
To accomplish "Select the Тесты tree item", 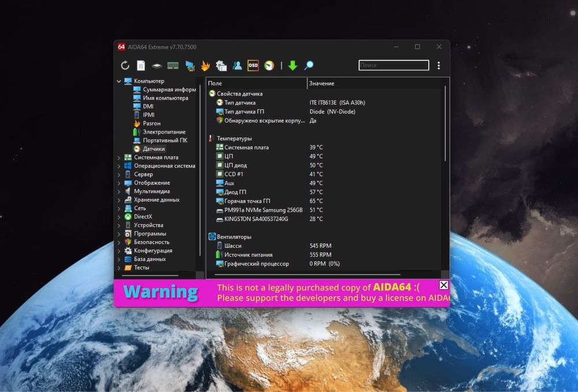I will coord(137,267).
